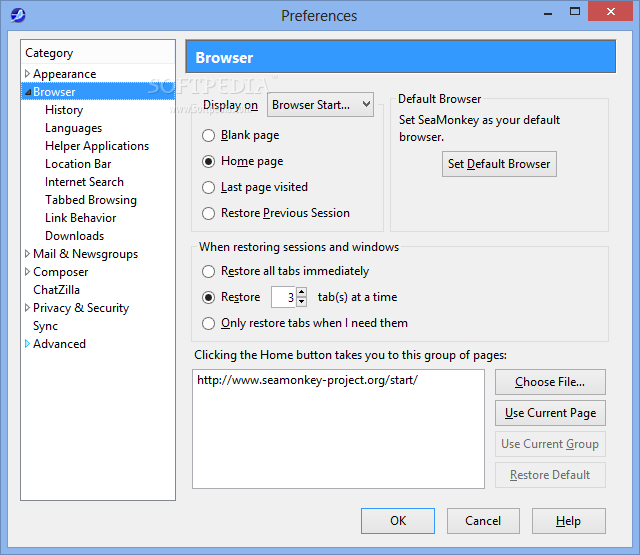640x555 pixels.
Task: Open Sync preferences
Action: click(45, 326)
